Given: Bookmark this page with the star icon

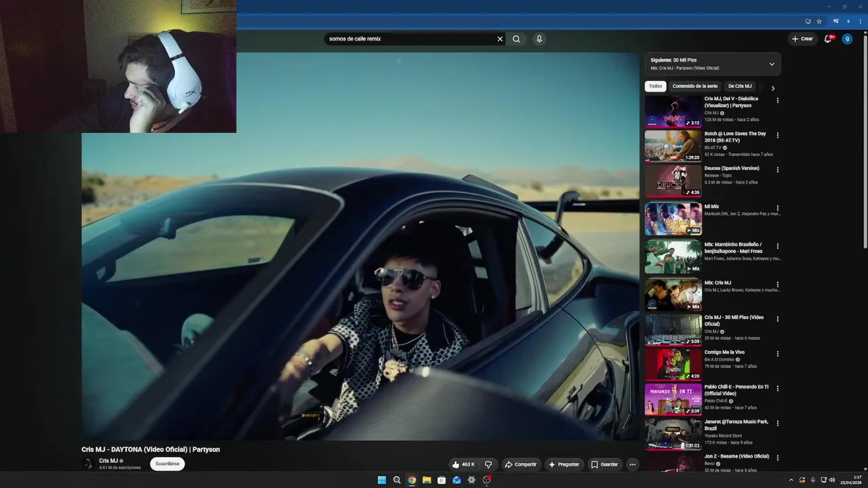Looking at the screenshot, I should click(819, 21).
